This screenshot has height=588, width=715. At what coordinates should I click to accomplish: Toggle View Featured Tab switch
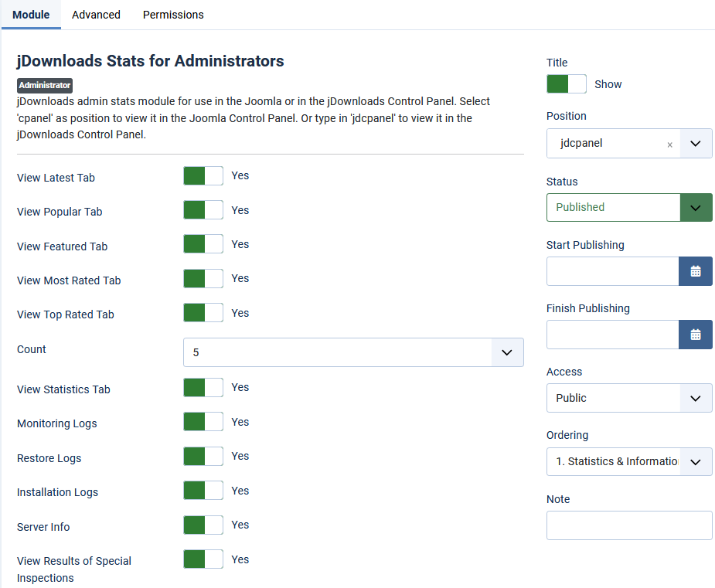[x=203, y=244]
